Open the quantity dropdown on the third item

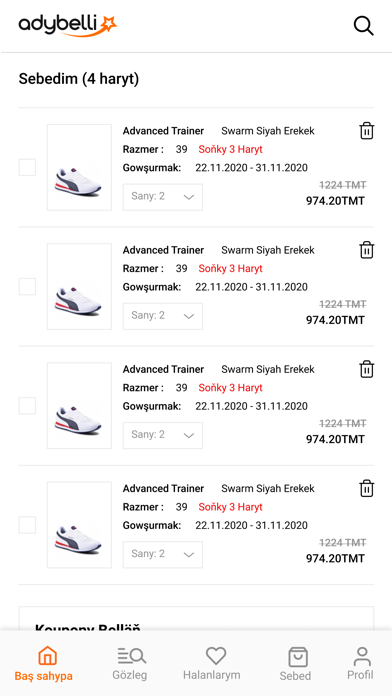163,435
